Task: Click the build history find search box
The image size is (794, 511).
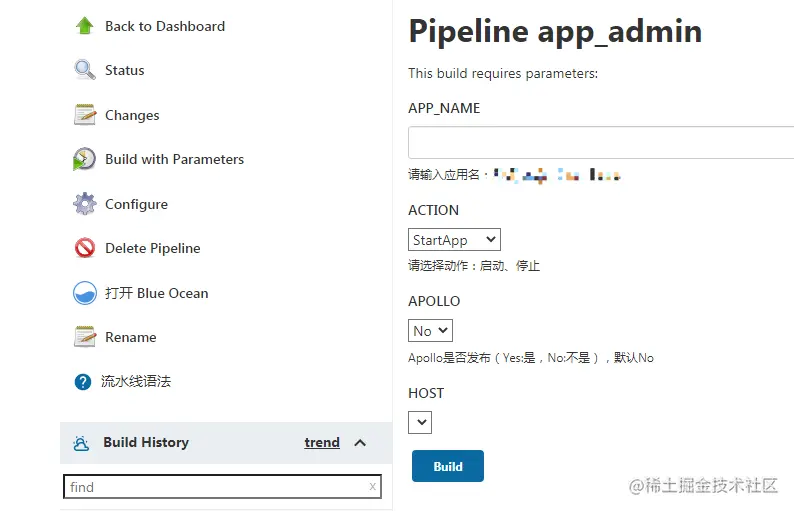Action: pyautogui.click(x=215, y=487)
